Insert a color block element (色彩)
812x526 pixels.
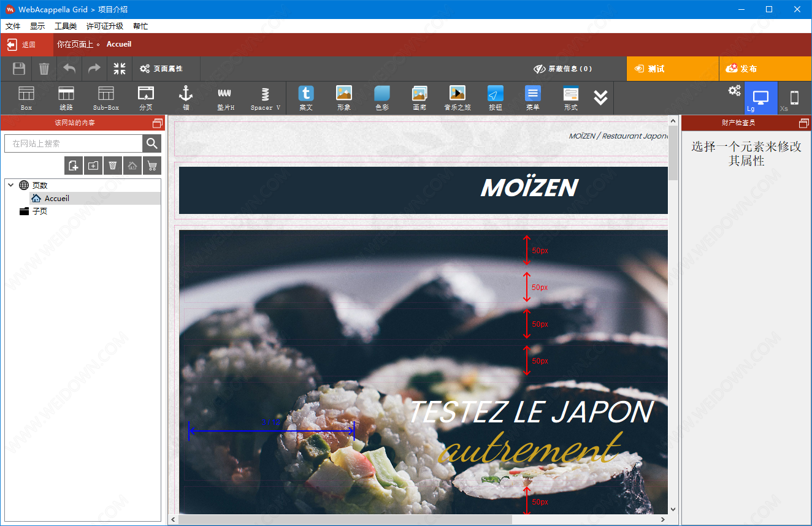382,98
